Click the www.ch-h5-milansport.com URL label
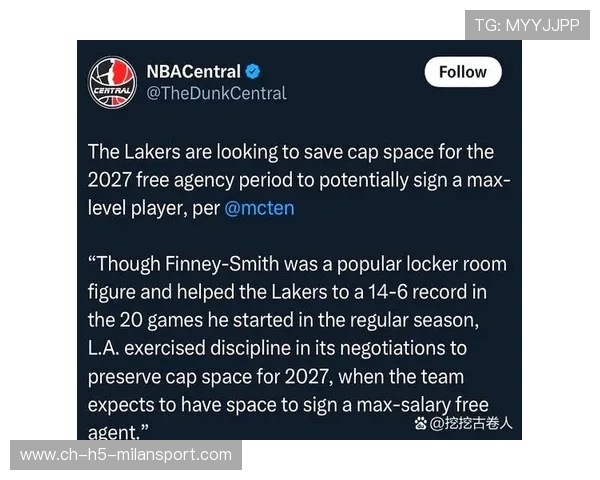 126,455
